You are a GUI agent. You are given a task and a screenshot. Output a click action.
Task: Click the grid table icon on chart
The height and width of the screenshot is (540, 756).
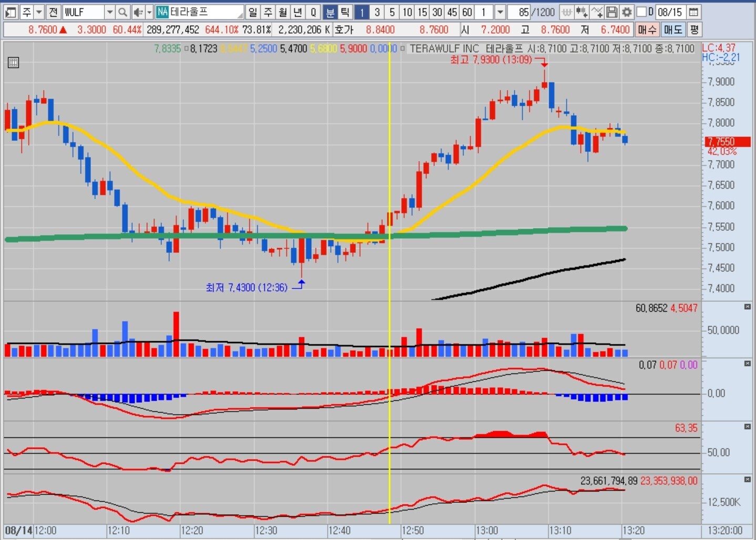pos(13,63)
